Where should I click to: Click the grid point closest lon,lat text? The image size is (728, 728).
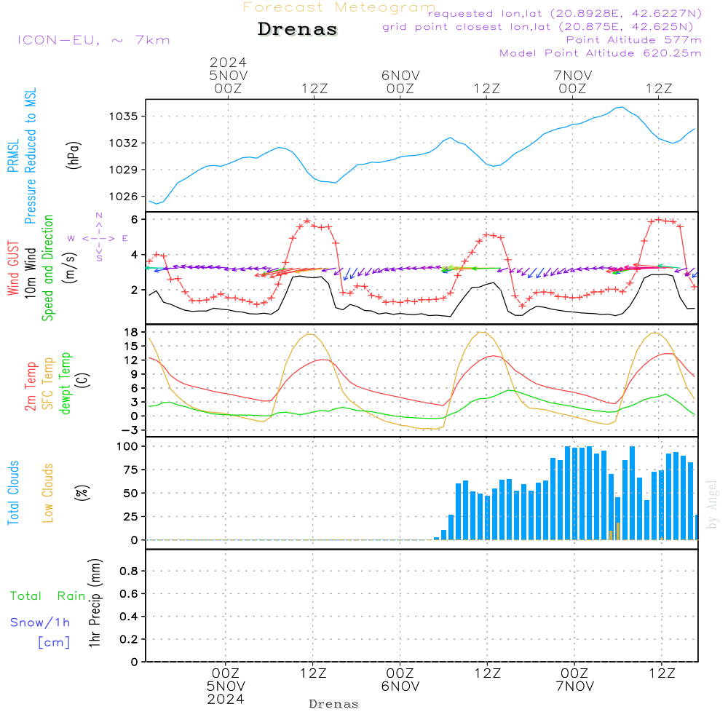(538, 26)
